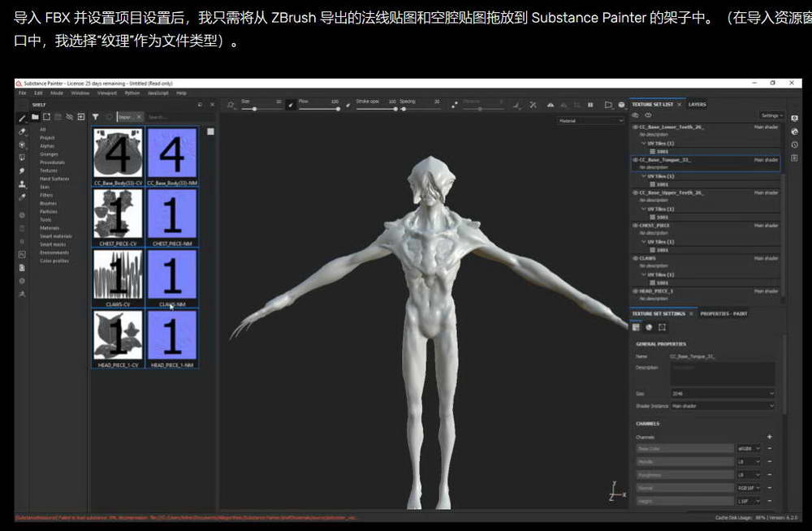Open the UV frame icon in Texture Set Settings

662,327
